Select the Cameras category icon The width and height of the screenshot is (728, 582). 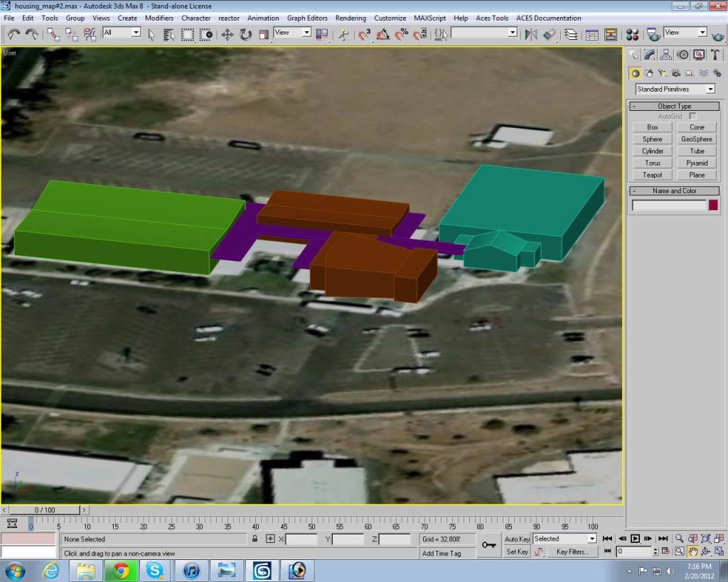[x=675, y=72]
